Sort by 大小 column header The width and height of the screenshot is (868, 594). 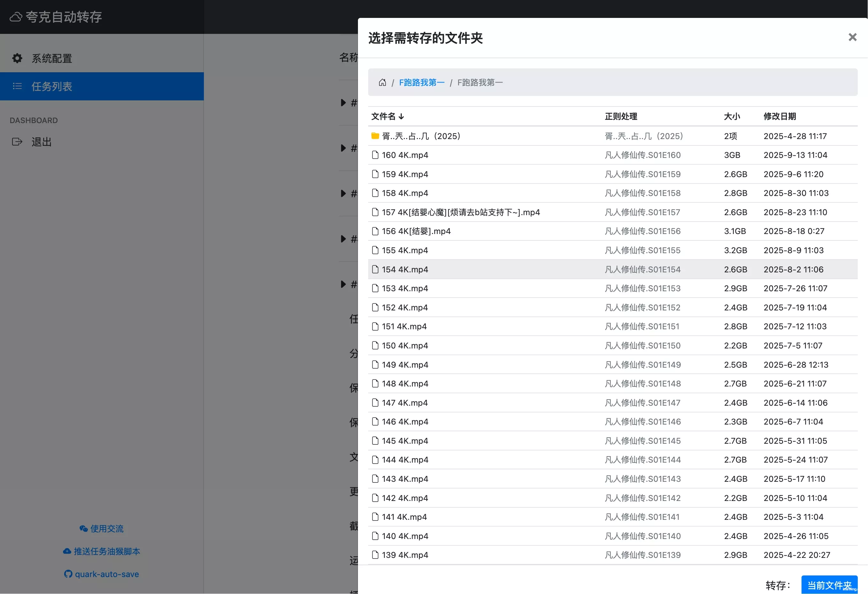coord(732,116)
